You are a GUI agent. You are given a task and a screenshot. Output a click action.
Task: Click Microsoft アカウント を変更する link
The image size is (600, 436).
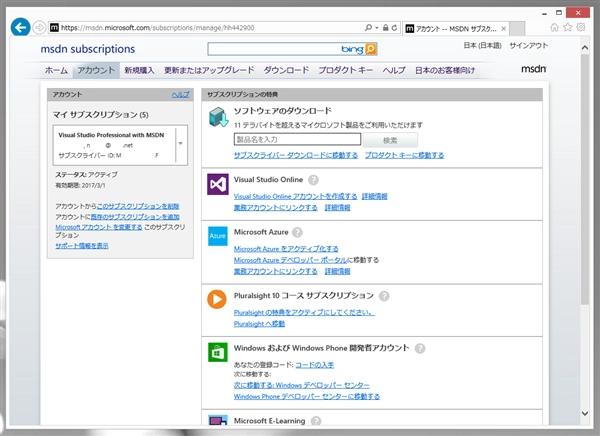(99, 227)
